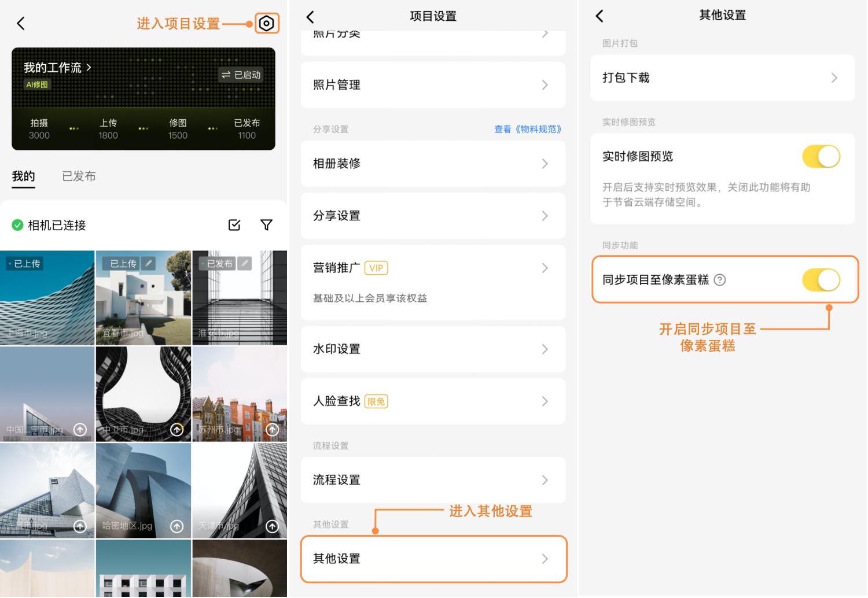This screenshot has height=598, width=868.
Task: Switch to 已发布 tab
Action: point(79,176)
